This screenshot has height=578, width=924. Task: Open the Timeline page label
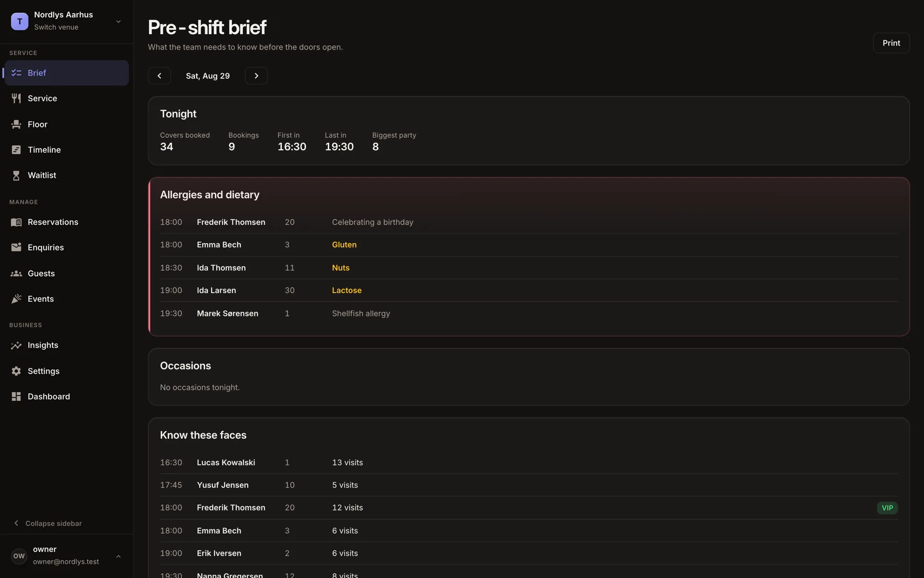44,149
